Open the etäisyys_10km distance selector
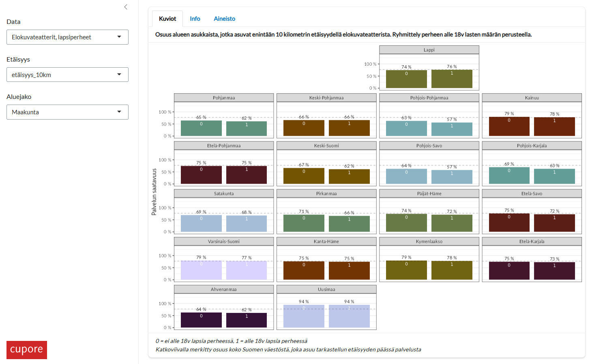Viewport: 592px width, 364px height. tap(67, 75)
